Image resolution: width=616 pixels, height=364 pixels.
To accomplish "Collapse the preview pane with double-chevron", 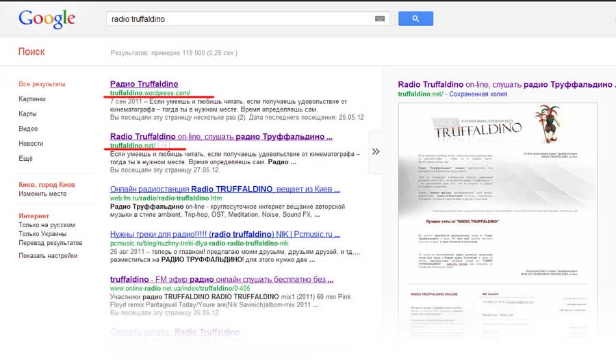I will pyautogui.click(x=376, y=152).
